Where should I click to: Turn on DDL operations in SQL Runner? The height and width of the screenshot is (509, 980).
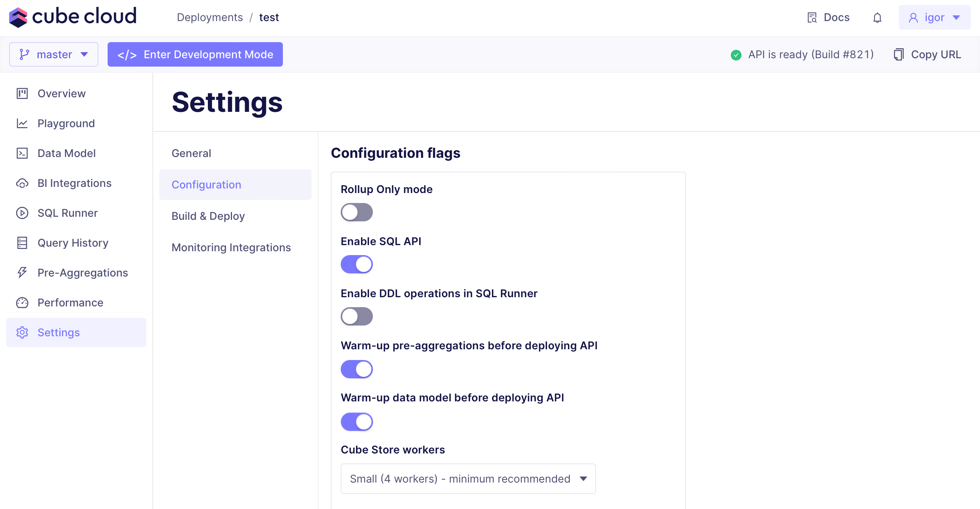(x=356, y=316)
